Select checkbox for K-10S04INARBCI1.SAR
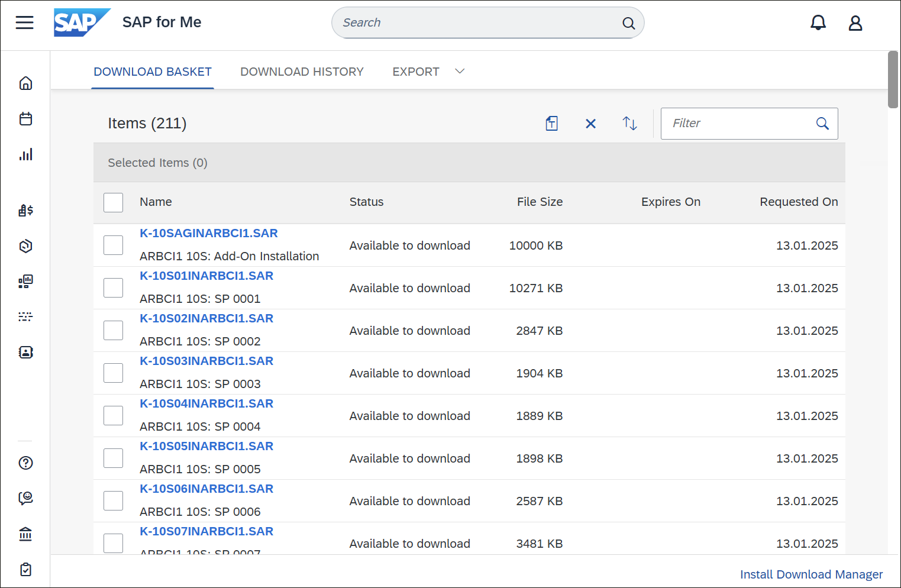901x588 pixels. tap(113, 415)
